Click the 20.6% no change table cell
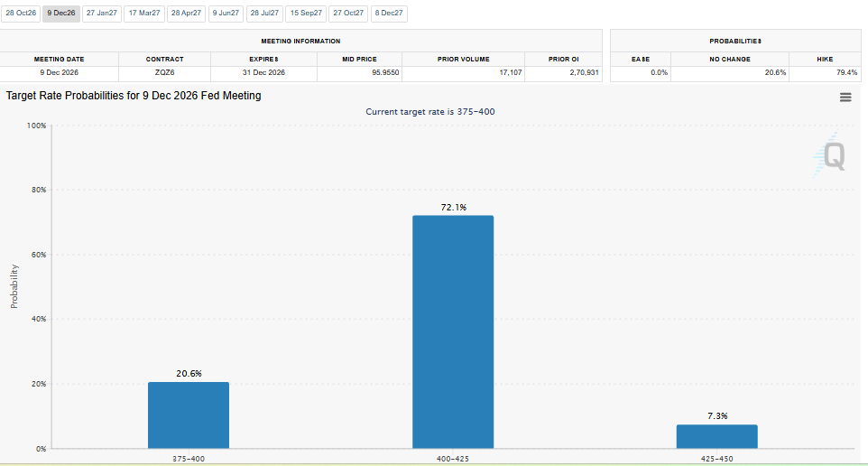This screenshot has height=466, width=868. 730,72
